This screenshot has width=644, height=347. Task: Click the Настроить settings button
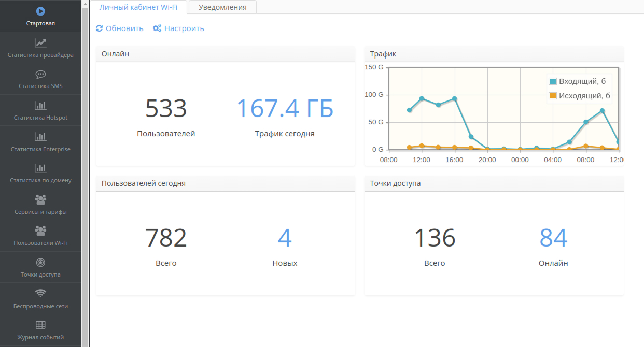coord(178,28)
